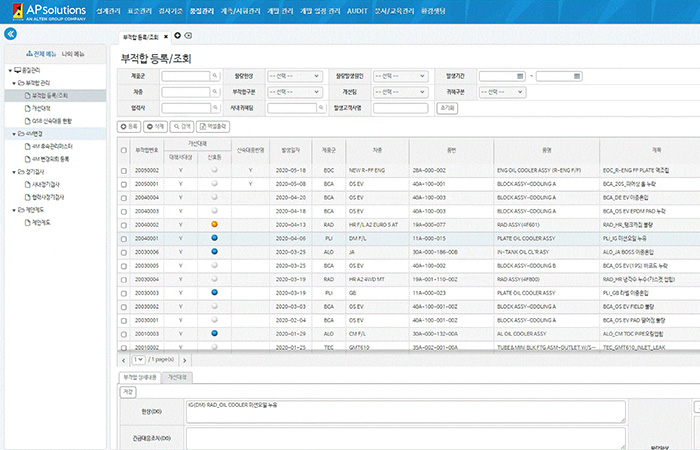Click the small icon right of the plus tab icon
The width and height of the screenshot is (700, 450).
click(x=188, y=36)
